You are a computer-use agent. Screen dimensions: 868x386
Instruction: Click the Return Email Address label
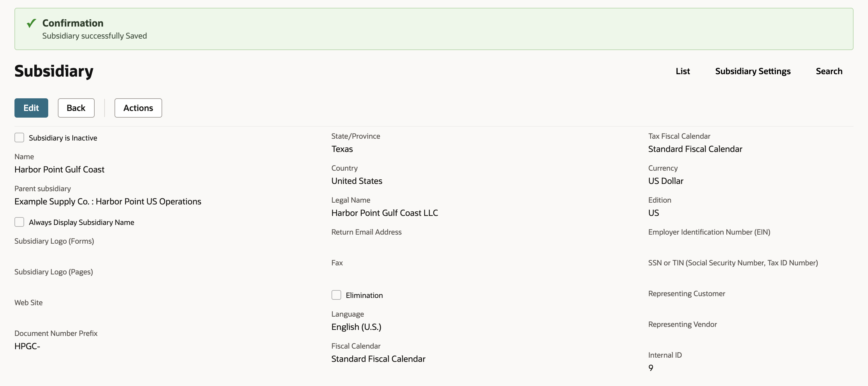click(x=366, y=232)
